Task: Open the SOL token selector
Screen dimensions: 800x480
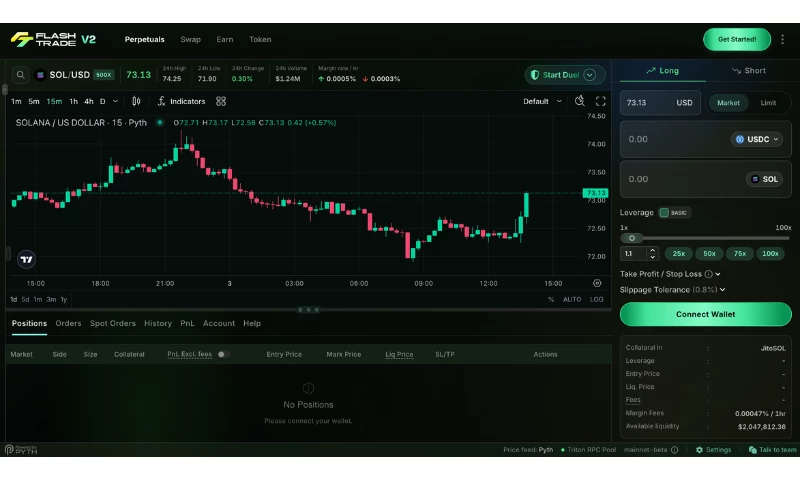Action: 764,179
